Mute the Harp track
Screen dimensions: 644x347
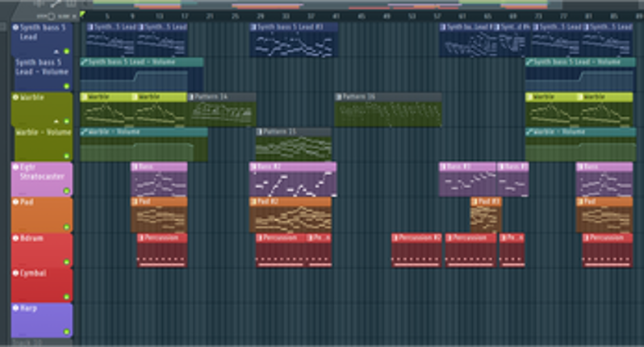click(66, 332)
